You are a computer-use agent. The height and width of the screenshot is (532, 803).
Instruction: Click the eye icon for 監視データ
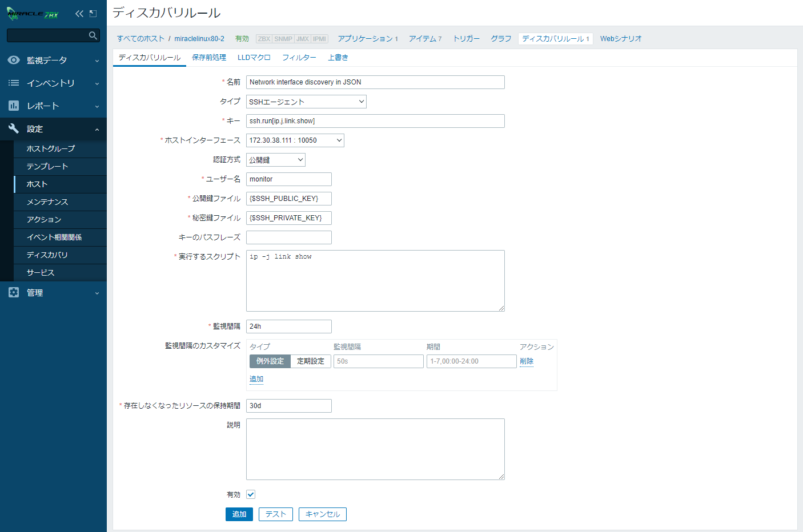(14, 60)
